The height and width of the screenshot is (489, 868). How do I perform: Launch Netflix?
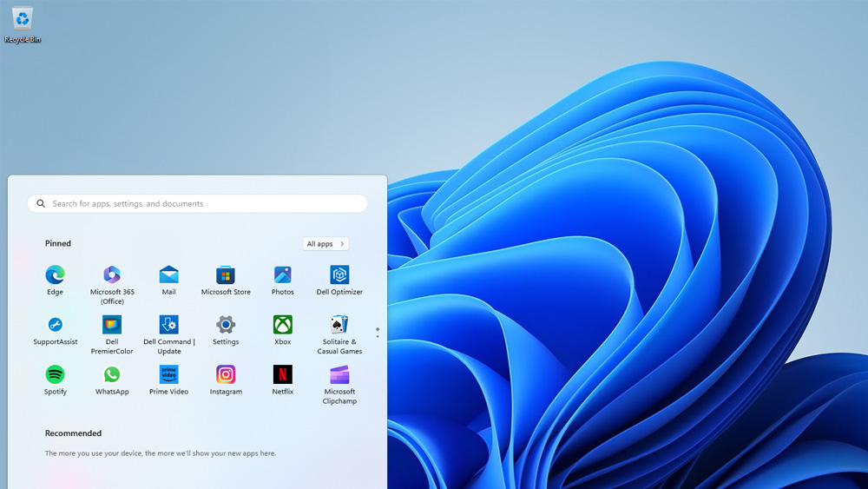point(282,380)
